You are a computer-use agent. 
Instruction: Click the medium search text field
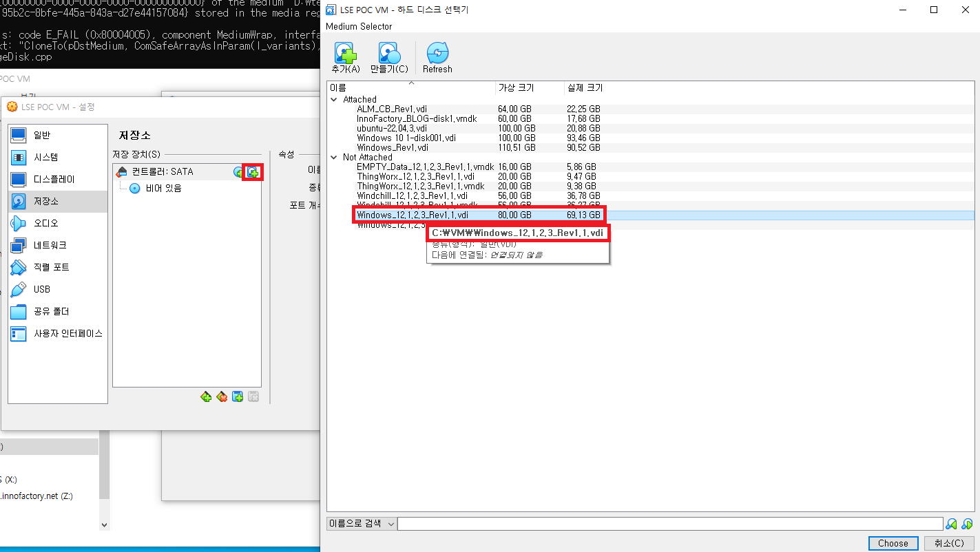(x=670, y=524)
